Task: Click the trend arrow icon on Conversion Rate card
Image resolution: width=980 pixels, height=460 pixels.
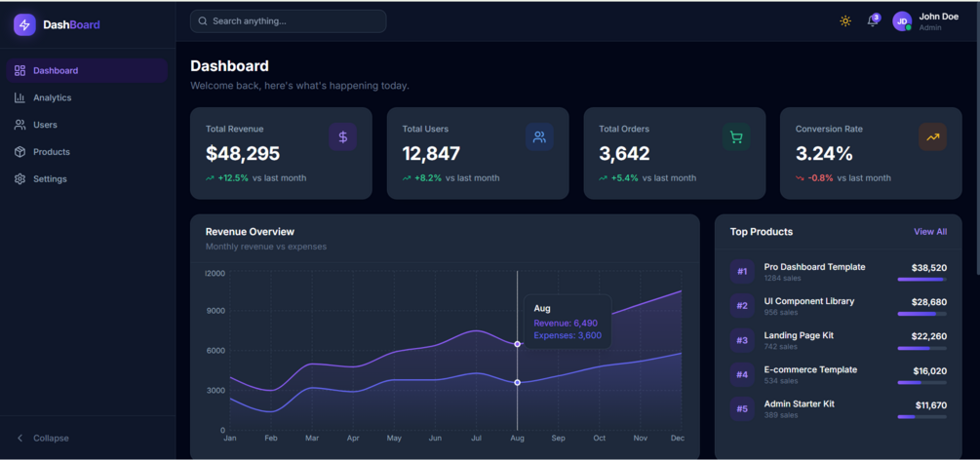Action: pos(932,136)
